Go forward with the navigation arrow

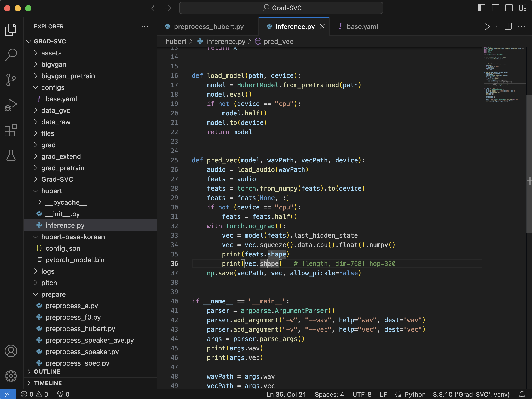pos(168,8)
